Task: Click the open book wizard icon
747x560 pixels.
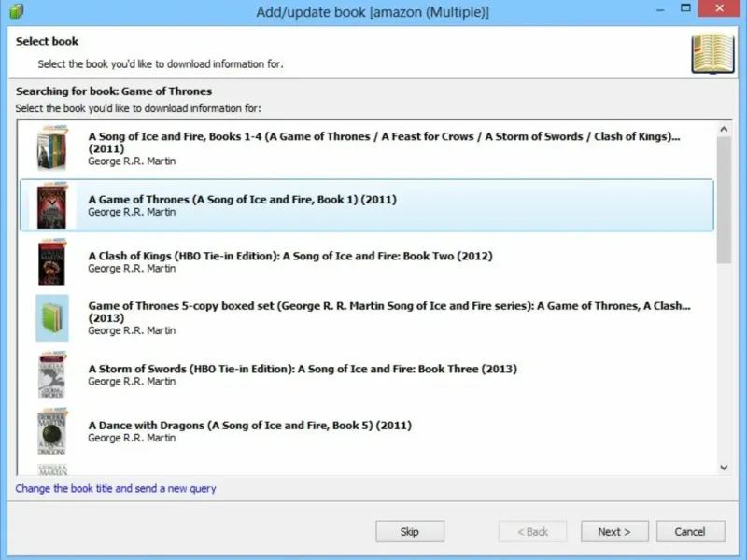Action: (712, 53)
